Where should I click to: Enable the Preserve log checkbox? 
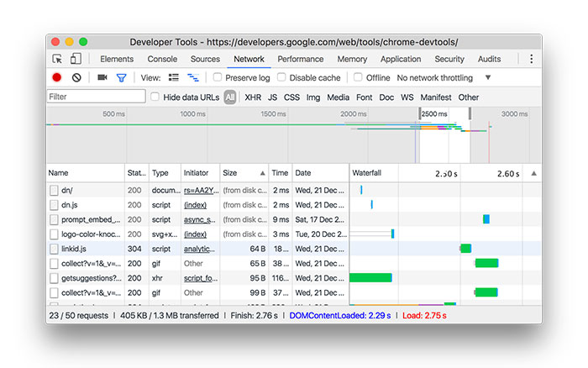[218, 77]
